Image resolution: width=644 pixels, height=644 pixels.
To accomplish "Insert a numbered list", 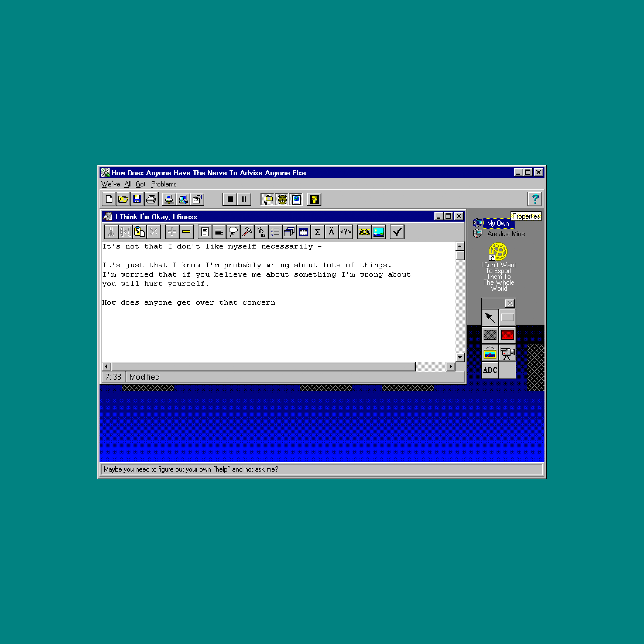I will 275,232.
